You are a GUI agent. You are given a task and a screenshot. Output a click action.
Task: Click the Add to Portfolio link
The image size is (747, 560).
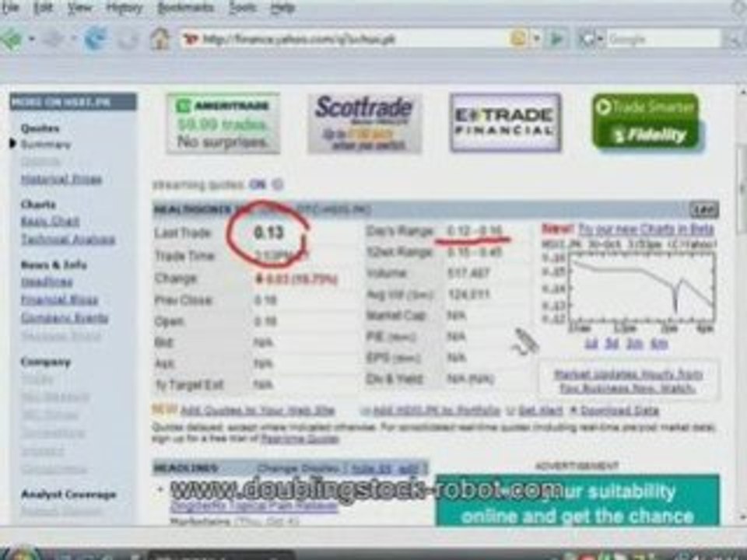[x=437, y=410]
